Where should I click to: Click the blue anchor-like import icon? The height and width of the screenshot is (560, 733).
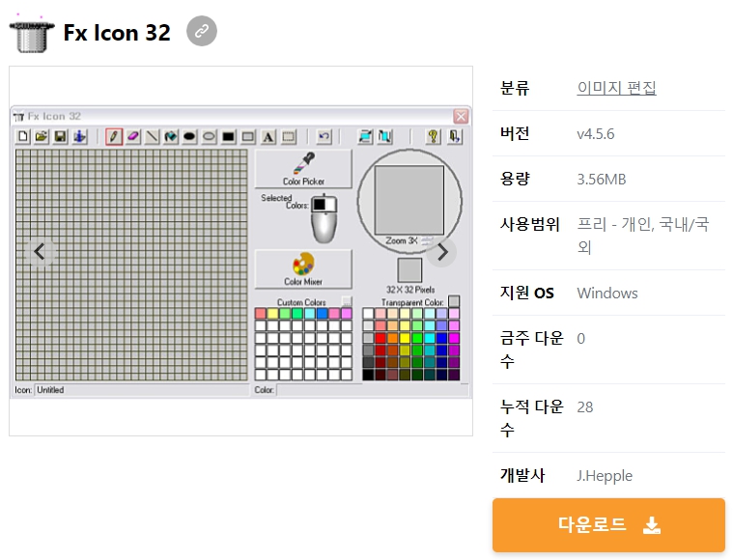pyautogui.click(x=80, y=136)
